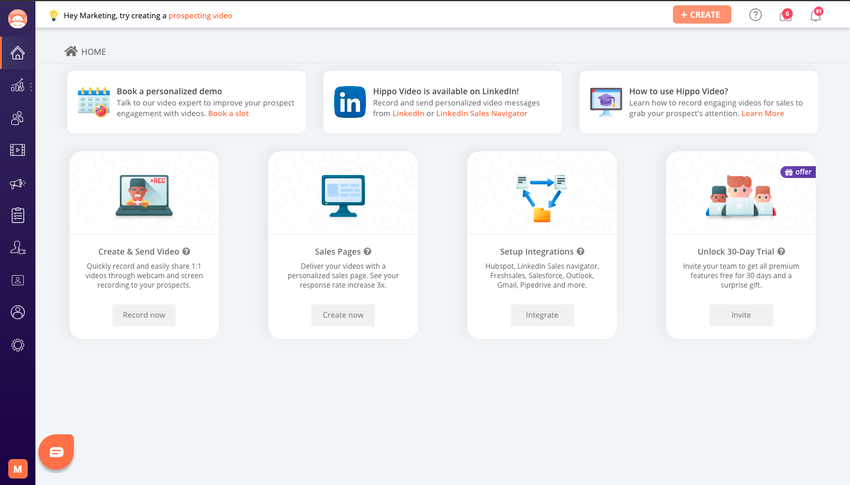The width and height of the screenshot is (850, 485).
Task: Click the integrations arrows illustration
Action: 542,198
